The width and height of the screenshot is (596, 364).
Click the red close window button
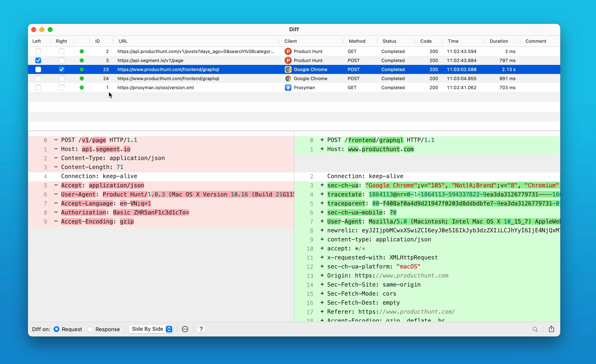tap(34, 30)
